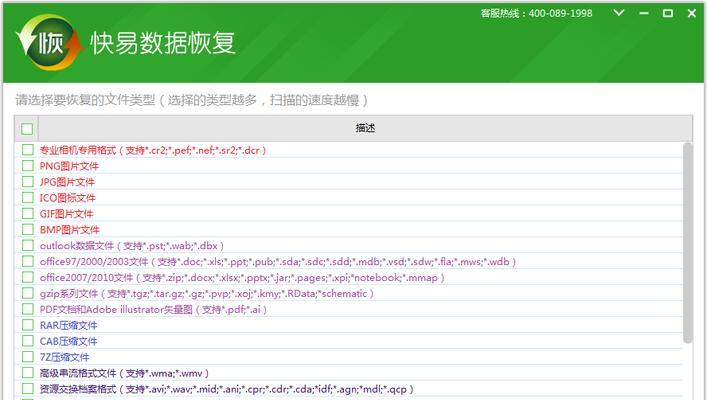Select the ICO图标文件 row text
The image size is (707, 400).
68,198
